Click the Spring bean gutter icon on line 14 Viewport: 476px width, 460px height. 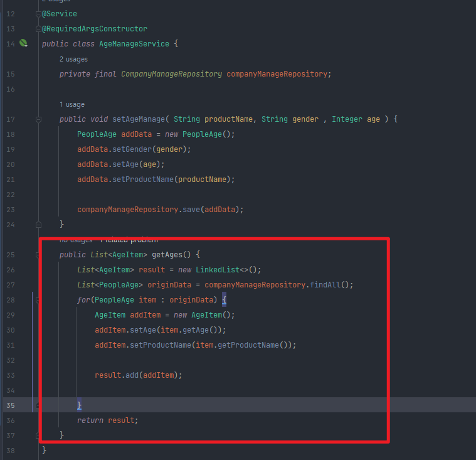click(23, 43)
